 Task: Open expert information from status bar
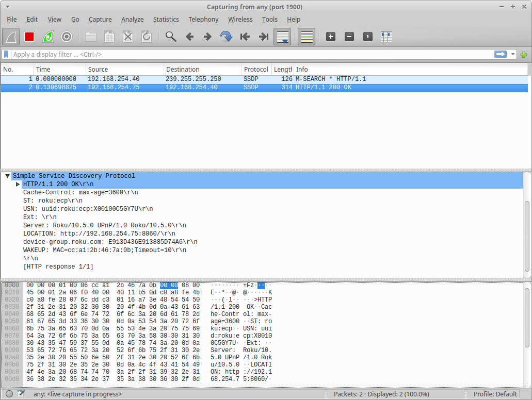(9, 394)
